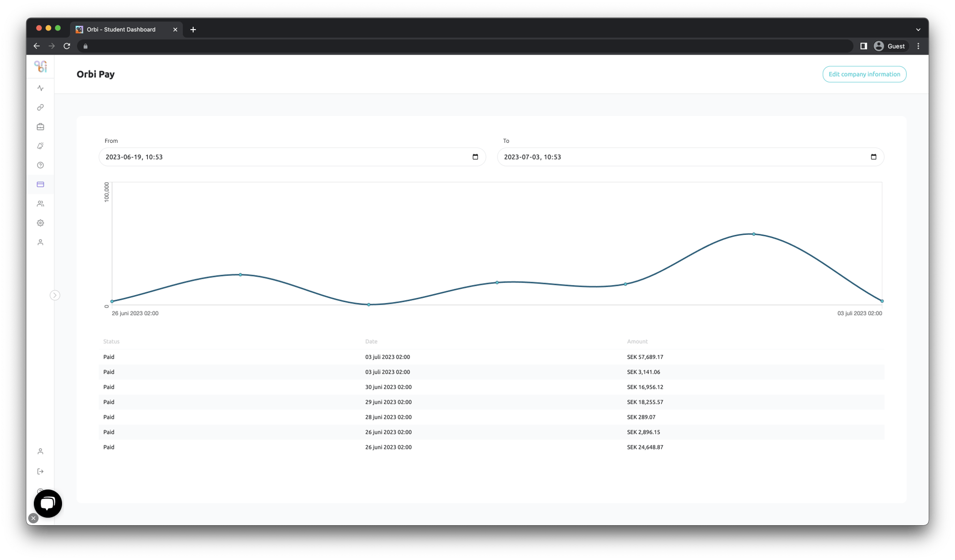Click the Status column header

[x=111, y=341]
